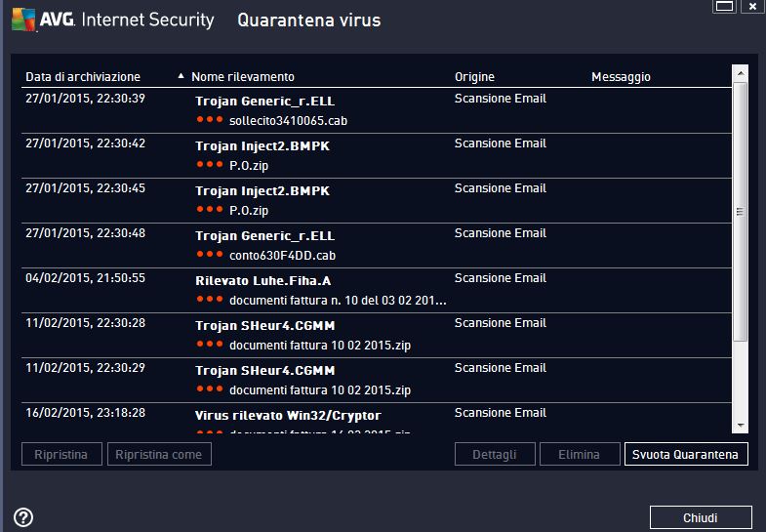Empty quarantine with Svuota Quarantena
The width and height of the screenshot is (766, 532).
click(686, 454)
